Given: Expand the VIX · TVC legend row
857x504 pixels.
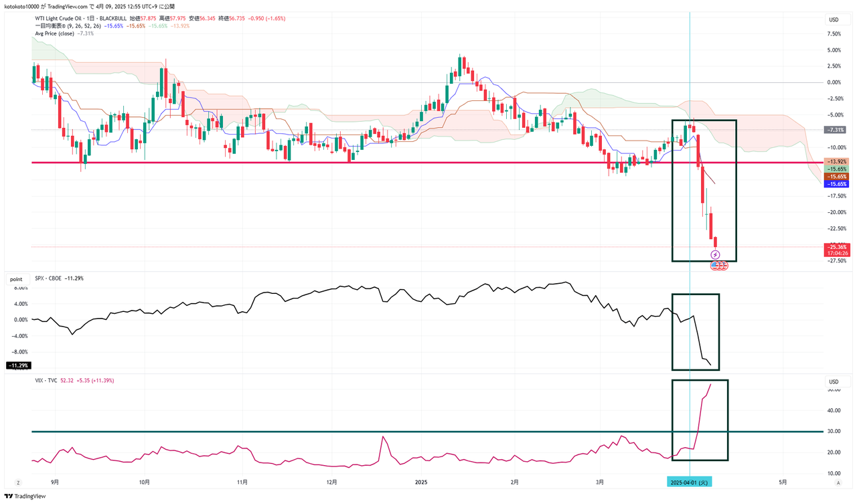Looking at the screenshot, I should (x=47, y=380).
